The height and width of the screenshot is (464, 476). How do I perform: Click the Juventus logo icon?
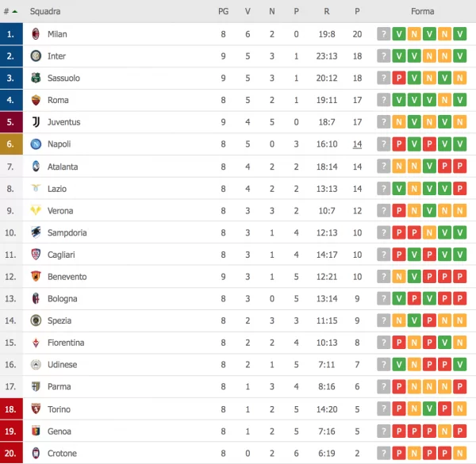coord(35,122)
